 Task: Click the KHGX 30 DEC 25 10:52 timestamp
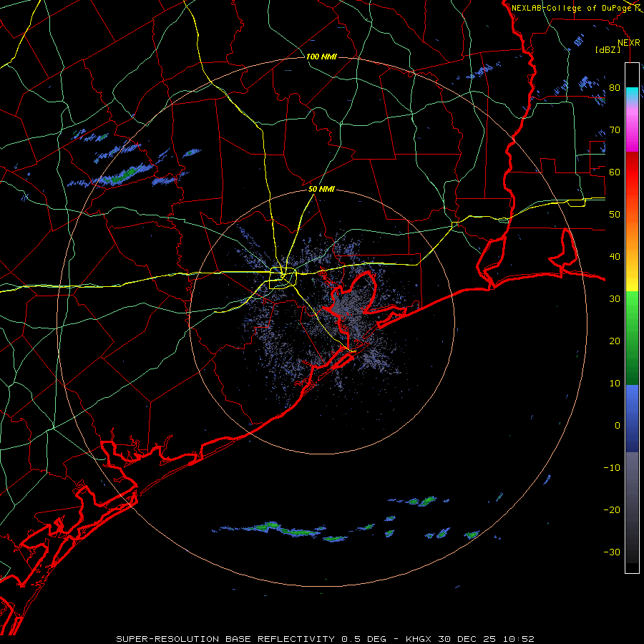tap(470, 639)
